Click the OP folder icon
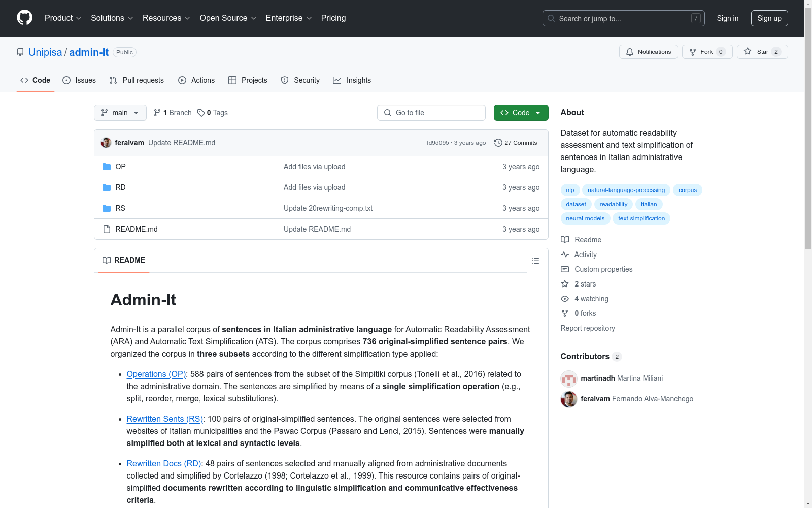 [107, 167]
